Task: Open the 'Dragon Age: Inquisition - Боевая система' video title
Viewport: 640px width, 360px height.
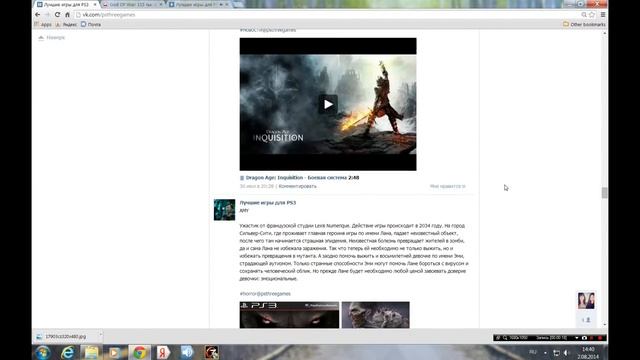Action: pyautogui.click(x=302, y=178)
